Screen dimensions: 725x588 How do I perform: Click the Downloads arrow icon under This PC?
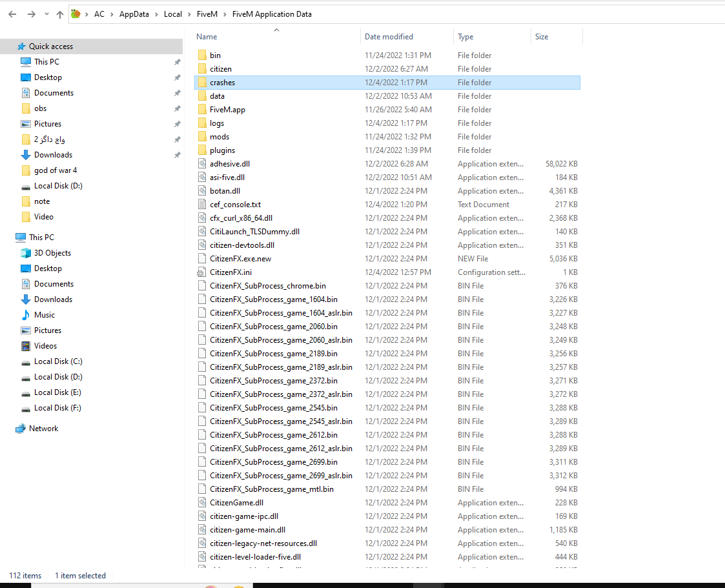tap(26, 299)
